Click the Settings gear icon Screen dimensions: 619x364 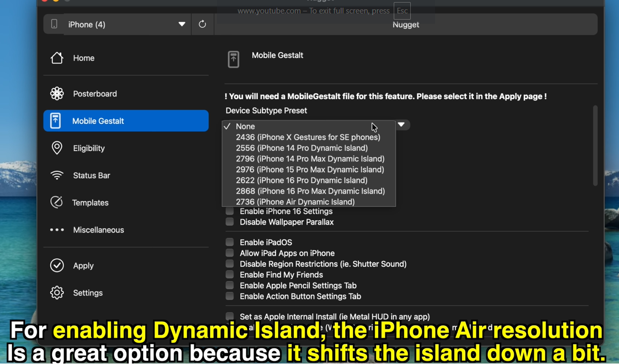57,293
